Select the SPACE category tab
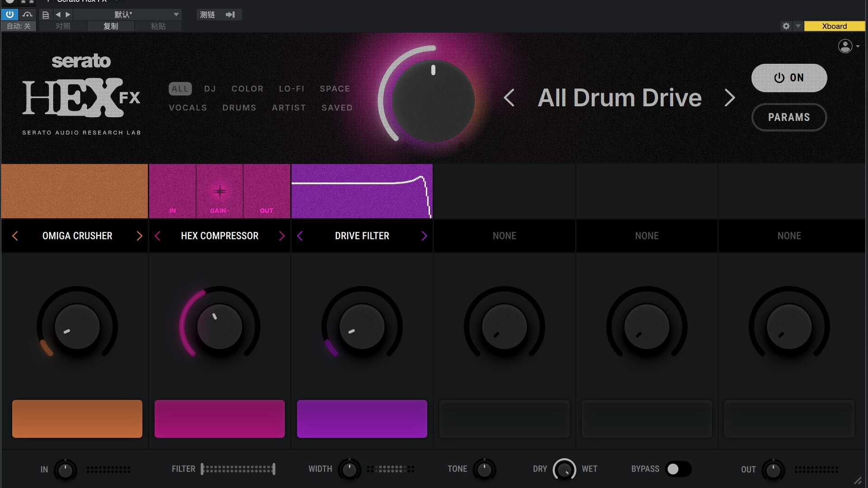 tap(335, 89)
